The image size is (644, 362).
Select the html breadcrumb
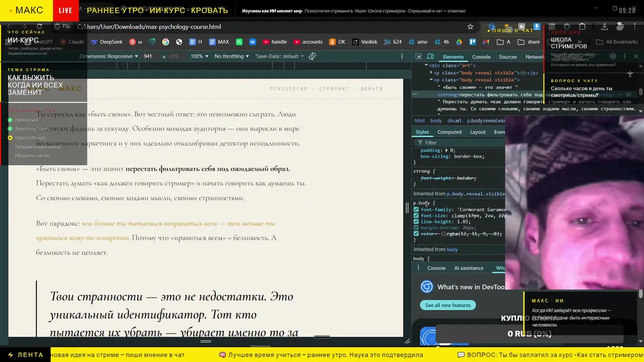coord(420,121)
